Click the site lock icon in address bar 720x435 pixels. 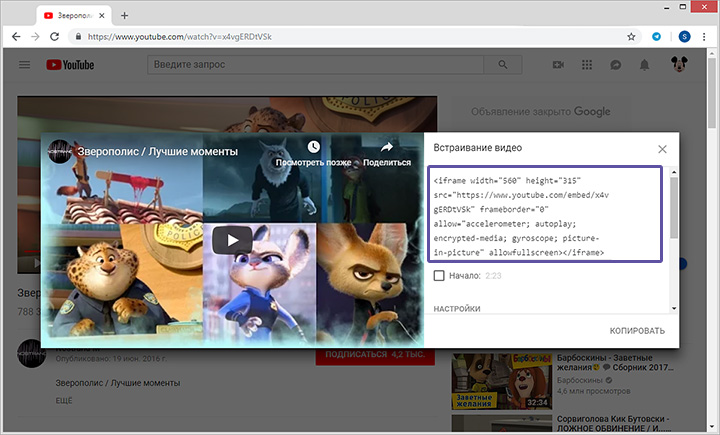(78, 37)
